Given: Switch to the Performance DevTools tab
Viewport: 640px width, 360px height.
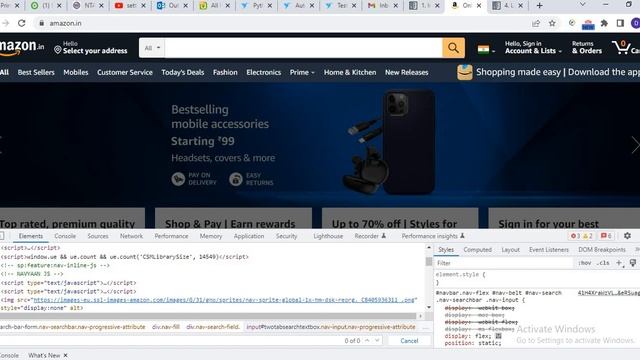Looking at the screenshot, I should pos(171,236).
